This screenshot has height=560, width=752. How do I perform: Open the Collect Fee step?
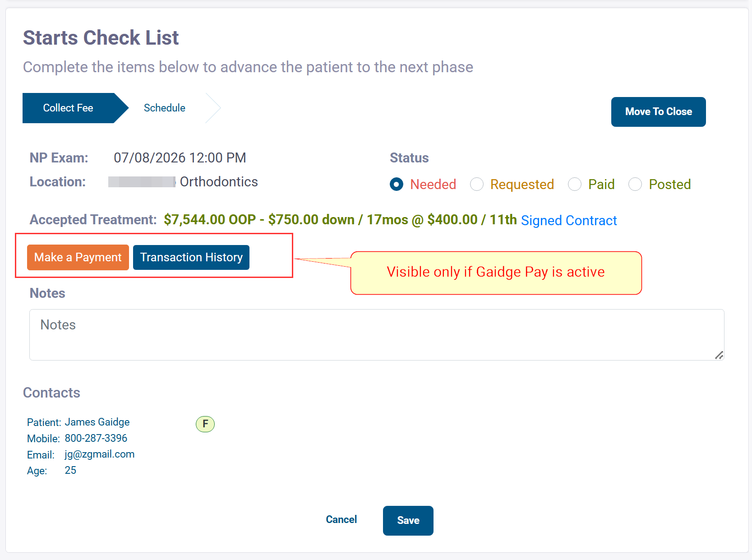point(68,108)
